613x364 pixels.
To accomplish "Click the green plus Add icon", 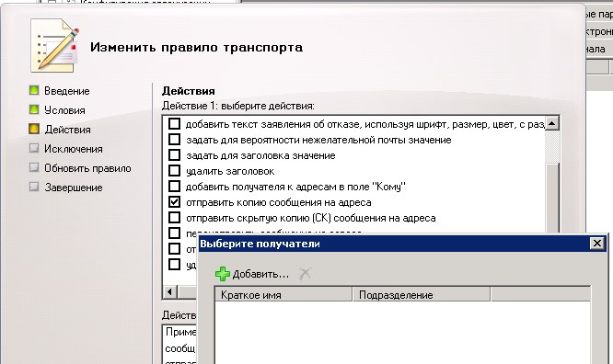I will 223,274.
